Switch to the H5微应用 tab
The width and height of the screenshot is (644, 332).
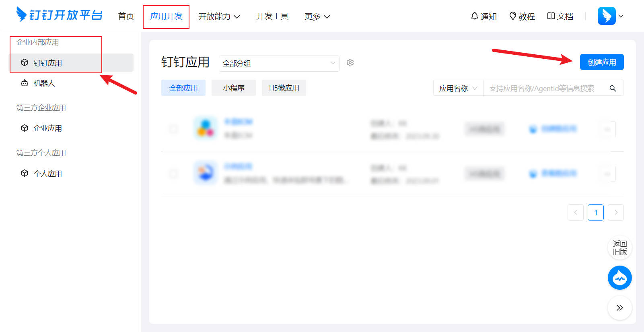pyautogui.click(x=284, y=88)
